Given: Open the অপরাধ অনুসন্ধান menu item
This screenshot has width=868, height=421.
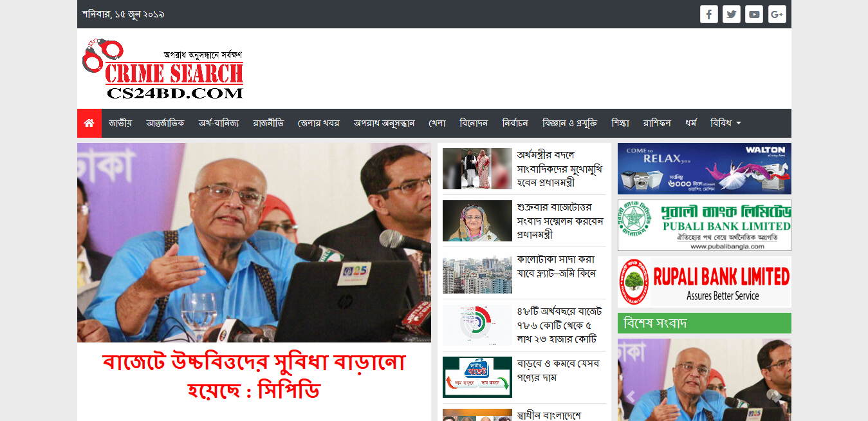Looking at the screenshot, I should [383, 123].
